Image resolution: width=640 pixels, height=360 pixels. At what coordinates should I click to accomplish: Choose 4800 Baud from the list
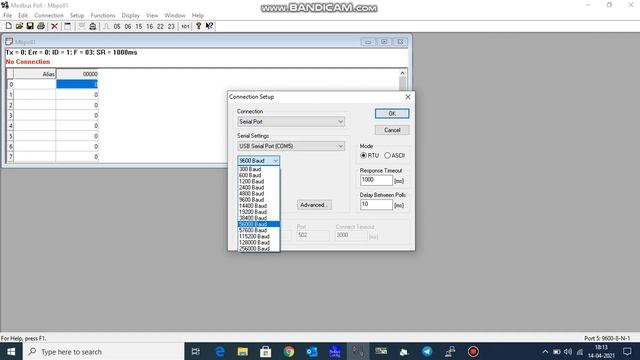point(258,193)
